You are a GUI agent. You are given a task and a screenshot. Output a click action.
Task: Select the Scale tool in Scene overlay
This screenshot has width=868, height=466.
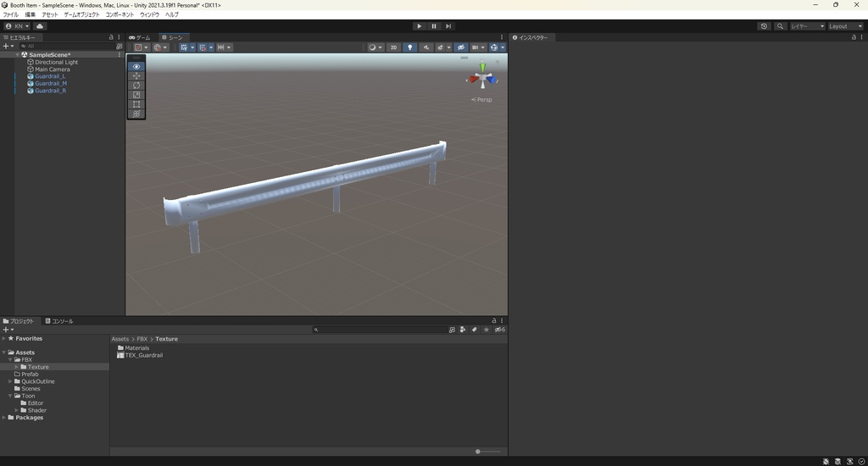pos(136,95)
